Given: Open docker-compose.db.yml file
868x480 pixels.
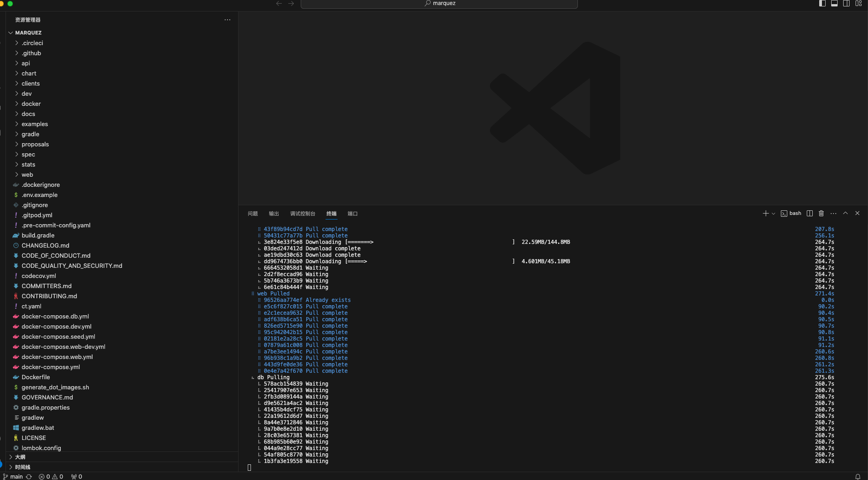Looking at the screenshot, I should tap(122, 316).
